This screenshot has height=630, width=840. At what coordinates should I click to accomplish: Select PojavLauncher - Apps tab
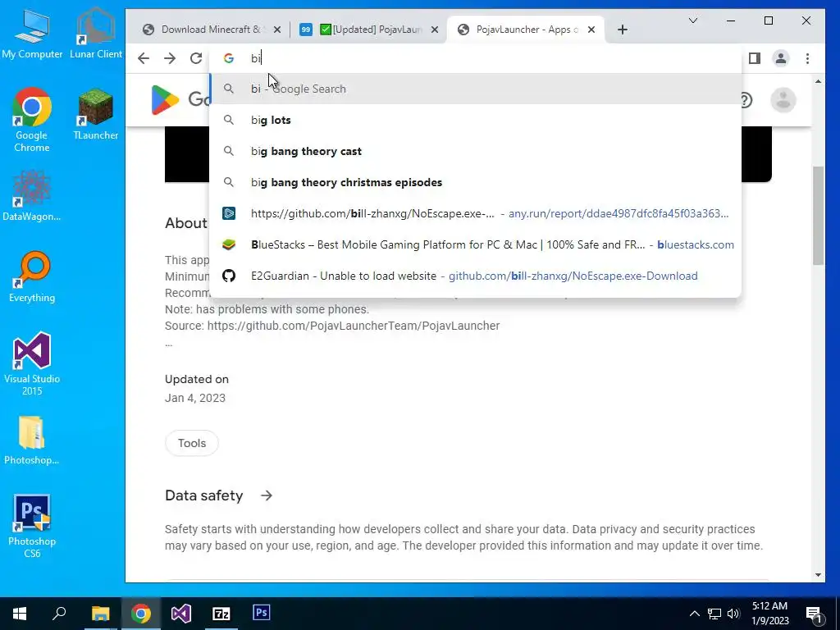point(525,30)
